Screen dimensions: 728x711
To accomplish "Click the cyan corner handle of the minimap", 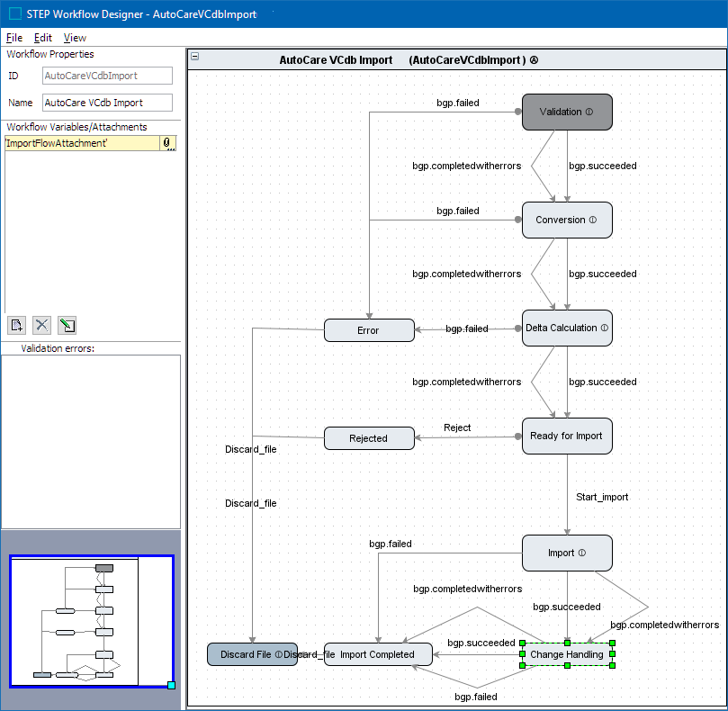I will click(x=171, y=685).
